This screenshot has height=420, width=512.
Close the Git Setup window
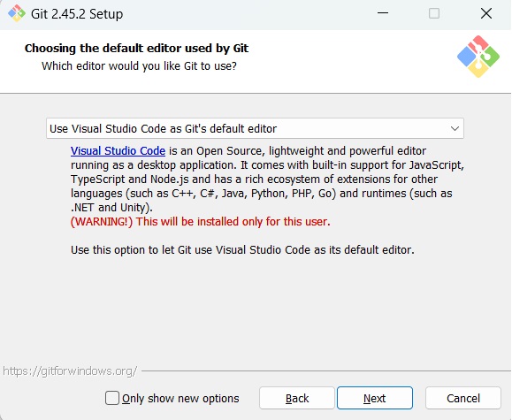tap(486, 13)
